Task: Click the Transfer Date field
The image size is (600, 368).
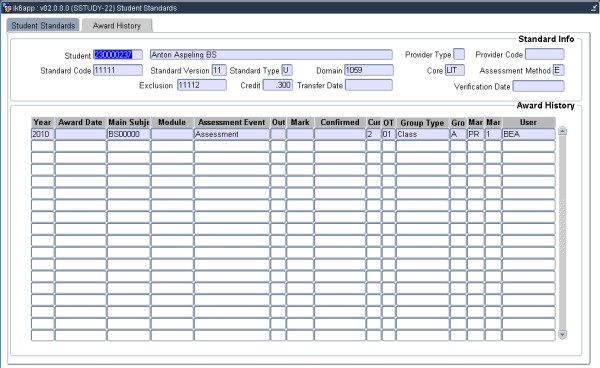Action: click(x=369, y=85)
